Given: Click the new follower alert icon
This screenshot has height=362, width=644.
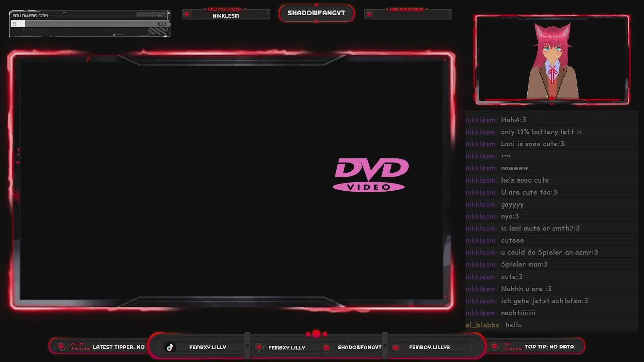Looking at the screenshot, I should (187, 14).
